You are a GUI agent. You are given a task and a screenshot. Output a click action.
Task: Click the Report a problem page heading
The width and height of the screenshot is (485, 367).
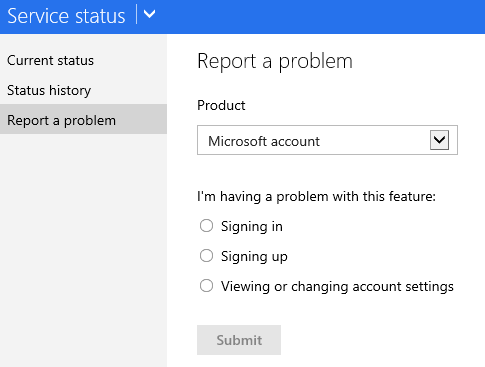[275, 61]
